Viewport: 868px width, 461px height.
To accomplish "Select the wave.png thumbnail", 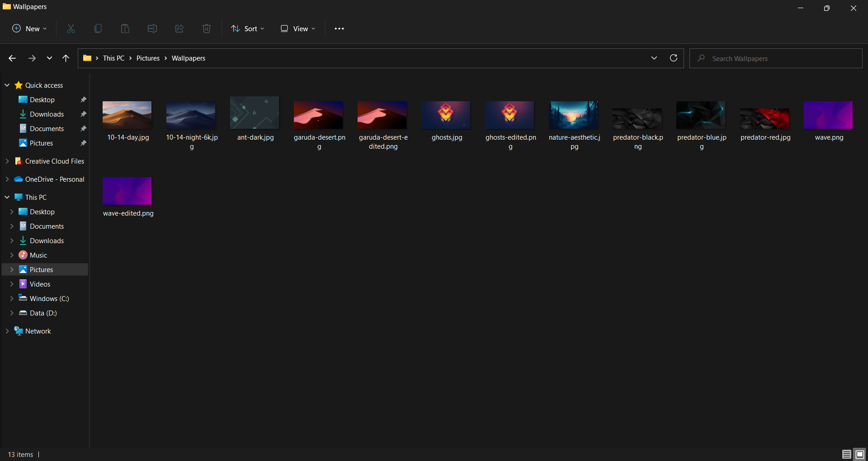I will click(x=828, y=115).
